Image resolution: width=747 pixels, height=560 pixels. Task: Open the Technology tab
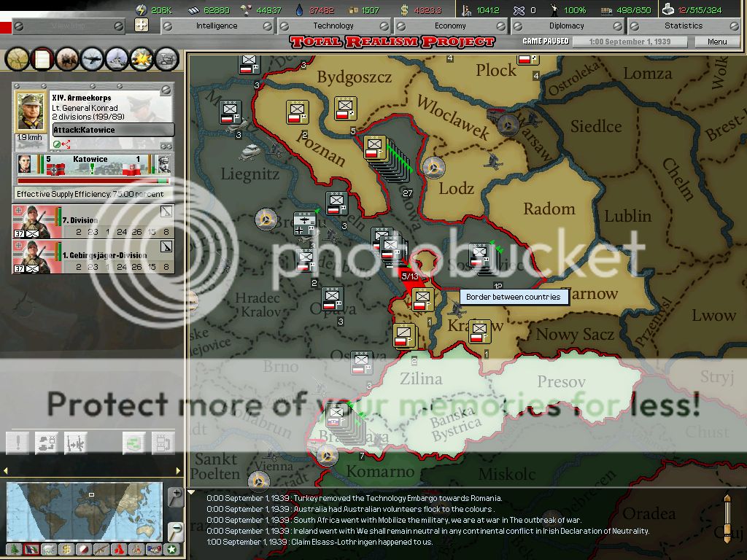333,26
